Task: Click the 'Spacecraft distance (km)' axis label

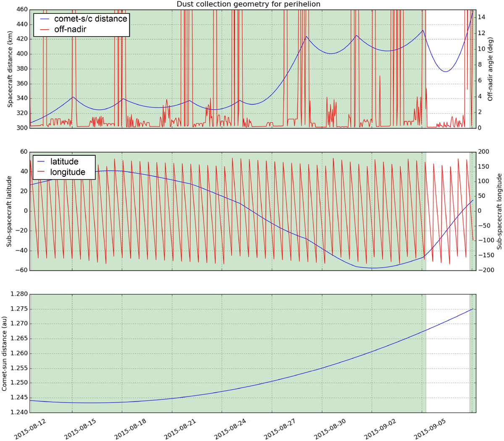Action: click(10, 69)
